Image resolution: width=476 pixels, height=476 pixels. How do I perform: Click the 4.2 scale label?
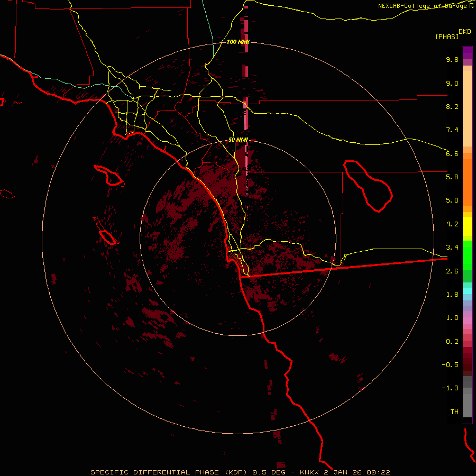pos(452,224)
